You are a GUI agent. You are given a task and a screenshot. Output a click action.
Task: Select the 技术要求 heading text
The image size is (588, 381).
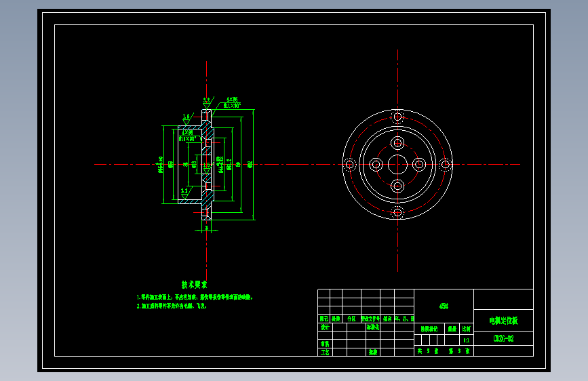[194, 285]
